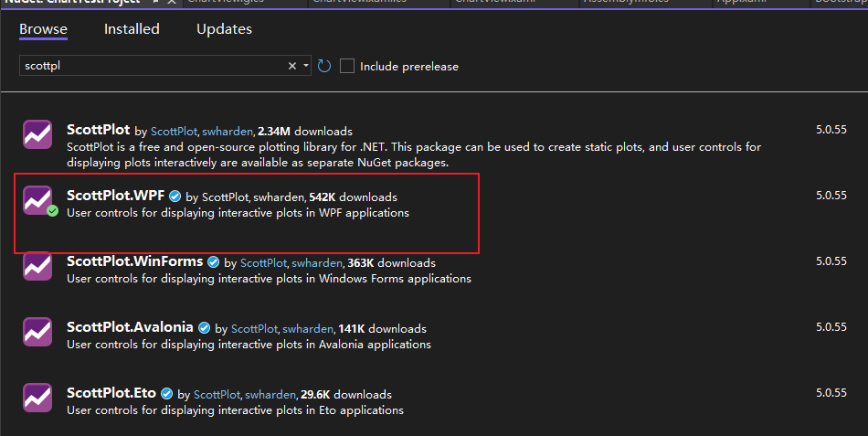Select the ScottPlot.WinForms package title

point(135,261)
